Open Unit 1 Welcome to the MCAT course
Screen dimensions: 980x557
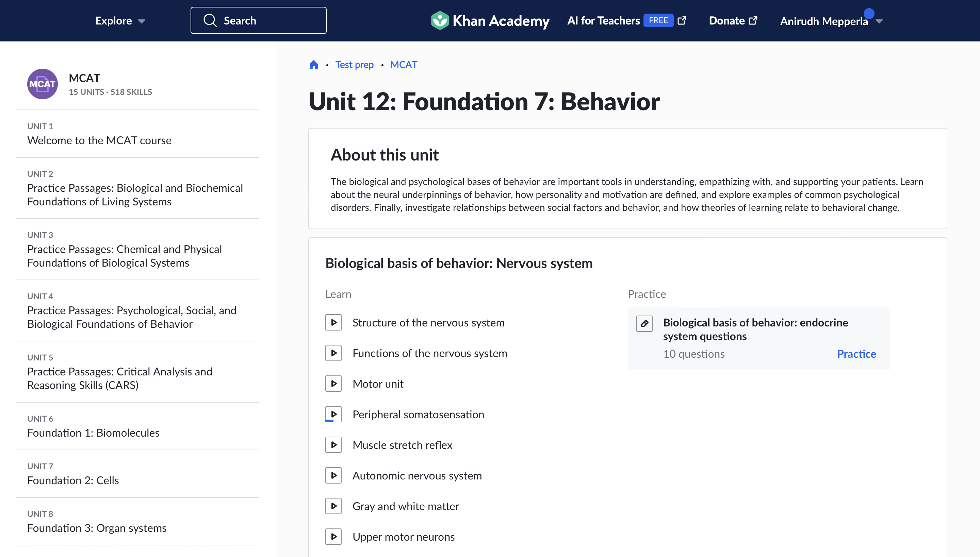coord(99,140)
